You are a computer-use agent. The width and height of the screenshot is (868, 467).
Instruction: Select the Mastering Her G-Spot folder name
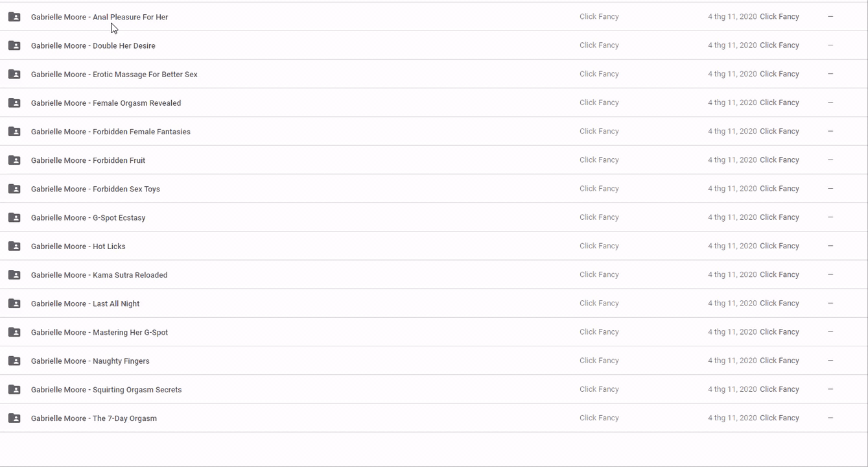[99, 333]
